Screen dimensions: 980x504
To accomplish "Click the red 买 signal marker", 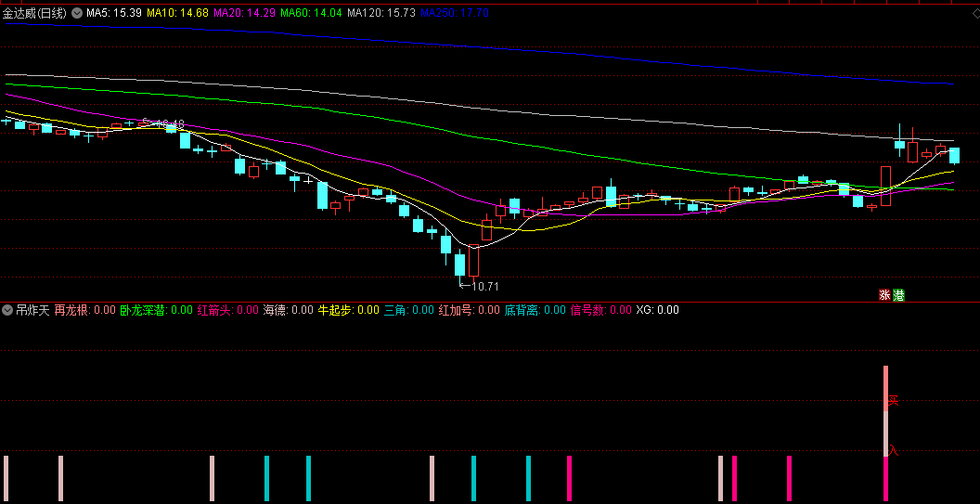I will tap(894, 400).
